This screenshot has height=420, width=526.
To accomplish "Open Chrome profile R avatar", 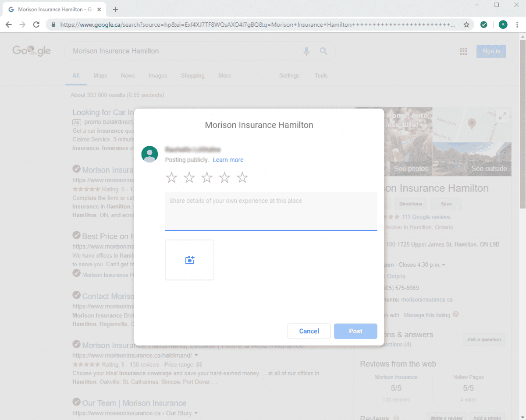I will 503,25.
